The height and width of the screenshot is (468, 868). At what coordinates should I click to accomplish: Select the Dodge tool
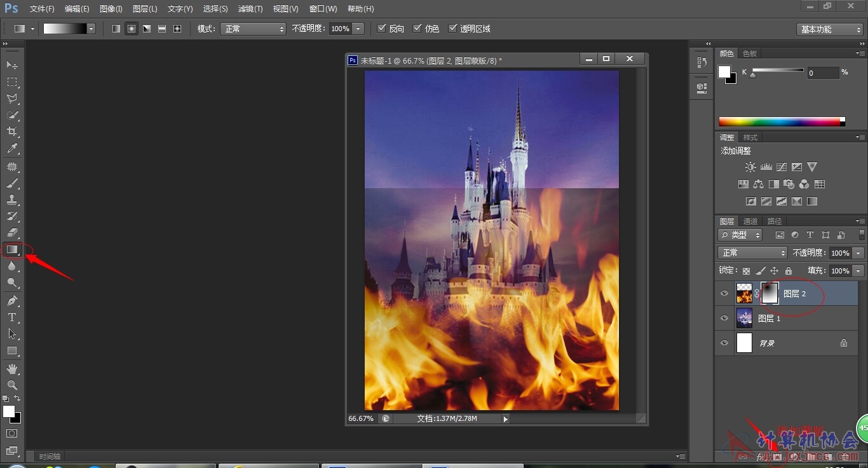click(12, 283)
